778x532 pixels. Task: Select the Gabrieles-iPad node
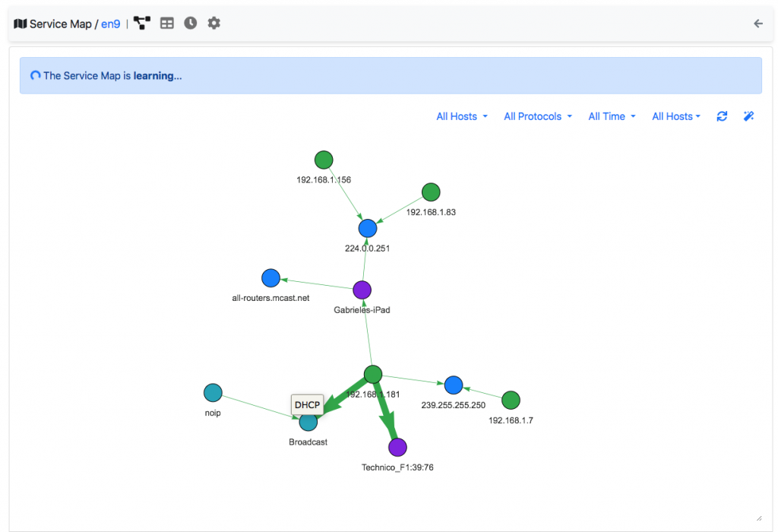(362, 290)
